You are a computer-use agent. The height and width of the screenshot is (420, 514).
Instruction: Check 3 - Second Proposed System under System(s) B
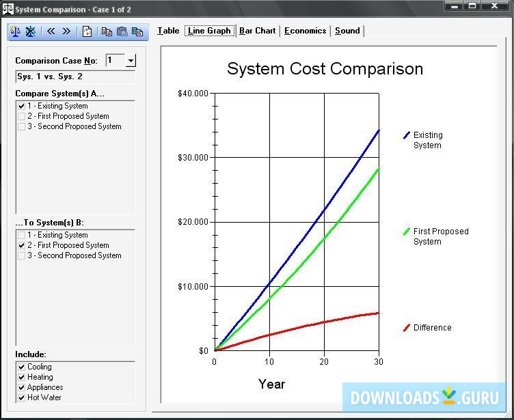tap(21, 255)
